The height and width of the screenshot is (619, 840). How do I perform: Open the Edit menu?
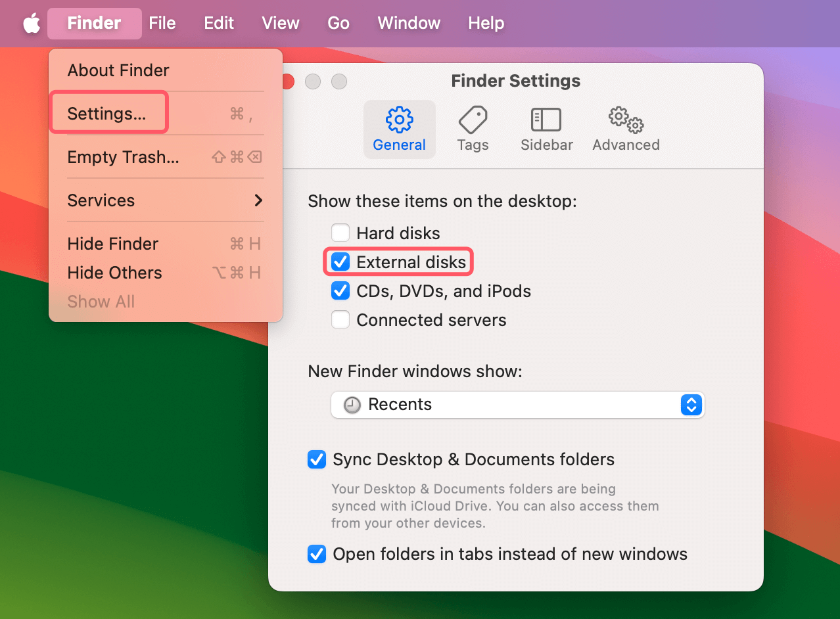219,23
